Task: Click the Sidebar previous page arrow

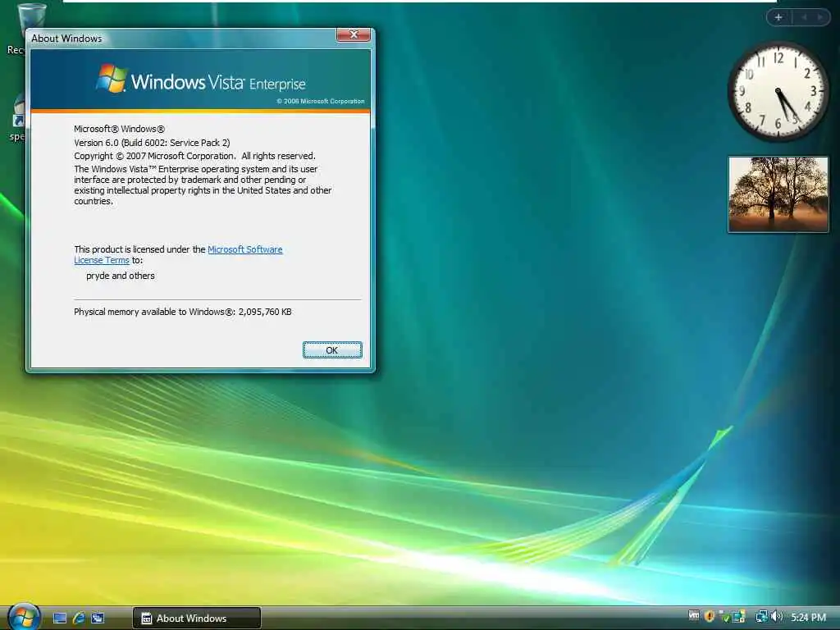Action: (x=804, y=17)
